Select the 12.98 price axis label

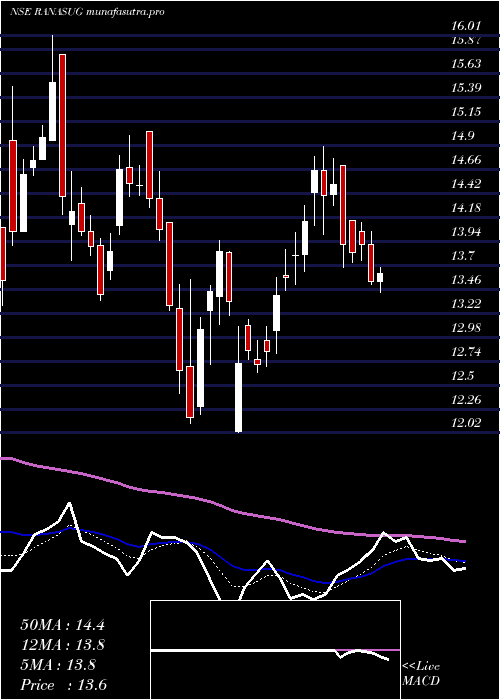(466, 328)
